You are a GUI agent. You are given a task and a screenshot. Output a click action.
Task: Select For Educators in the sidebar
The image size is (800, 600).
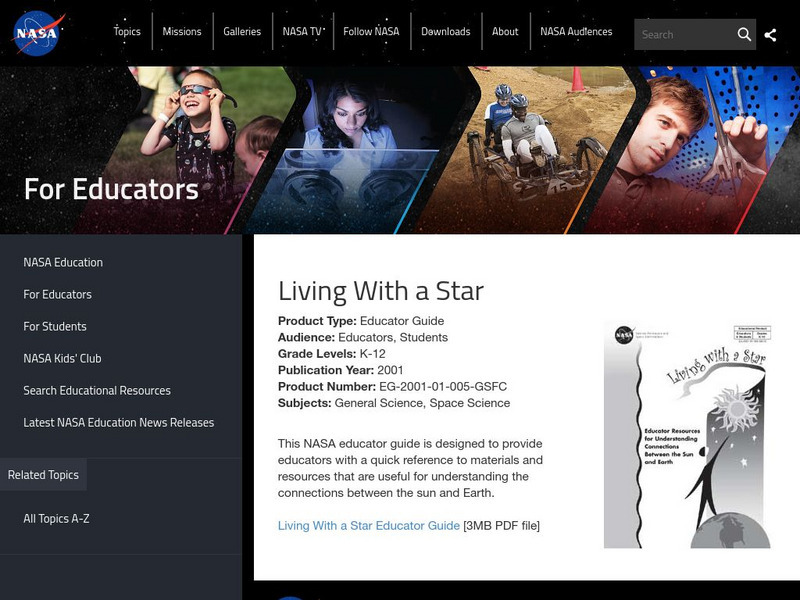point(58,294)
